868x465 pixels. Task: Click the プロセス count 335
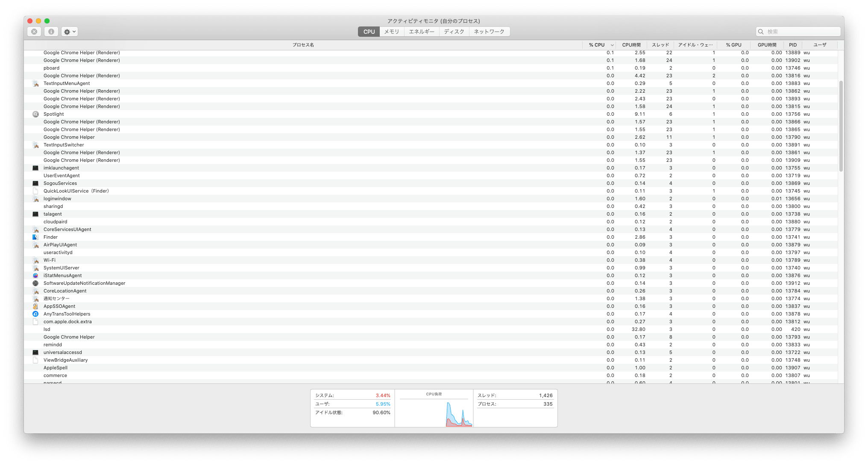point(548,404)
